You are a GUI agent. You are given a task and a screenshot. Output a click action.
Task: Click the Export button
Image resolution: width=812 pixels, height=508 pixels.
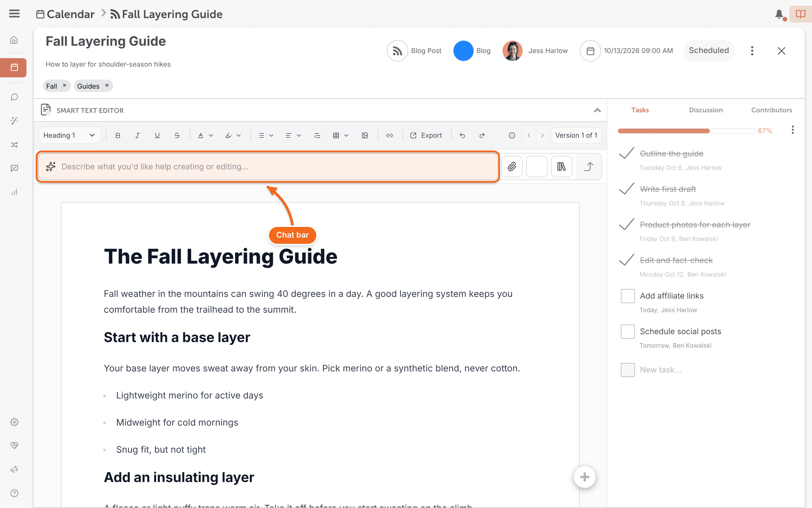[x=426, y=135]
